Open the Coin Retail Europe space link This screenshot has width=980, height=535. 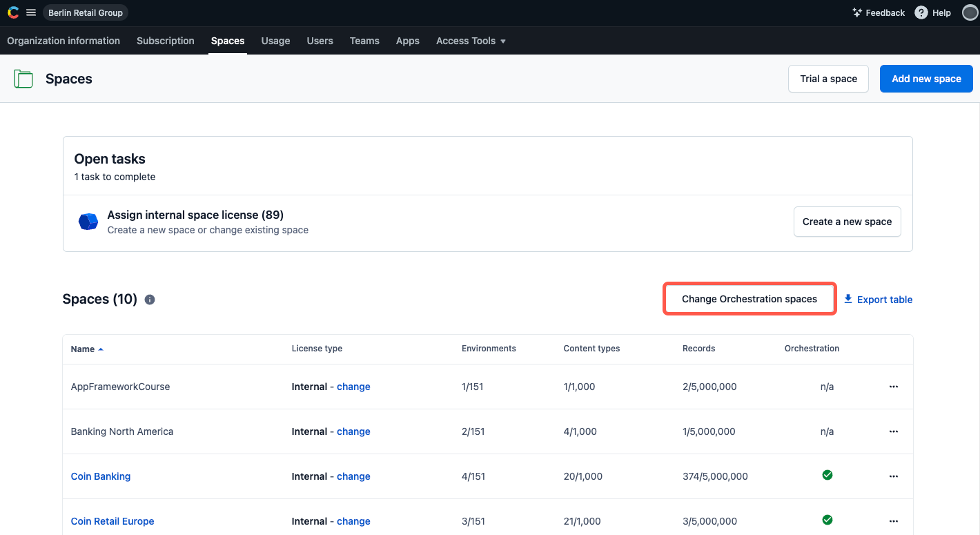coord(112,521)
